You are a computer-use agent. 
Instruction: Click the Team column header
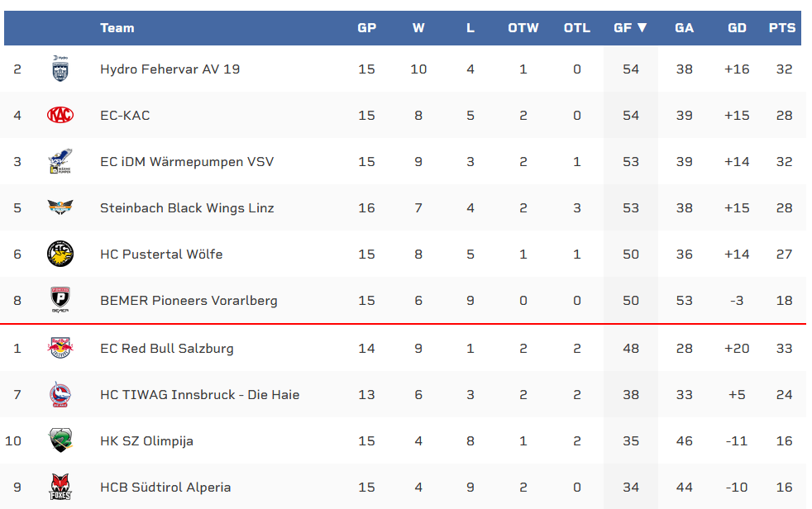tap(117, 27)
